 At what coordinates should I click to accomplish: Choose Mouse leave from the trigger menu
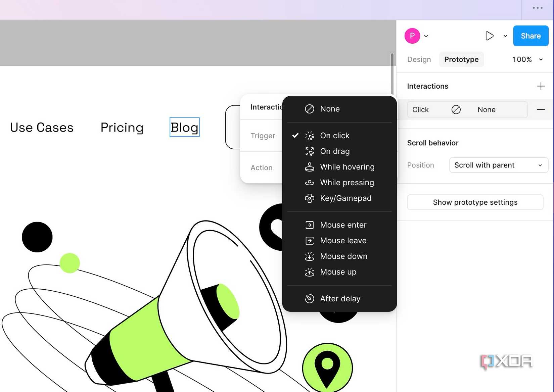[343, 240]
